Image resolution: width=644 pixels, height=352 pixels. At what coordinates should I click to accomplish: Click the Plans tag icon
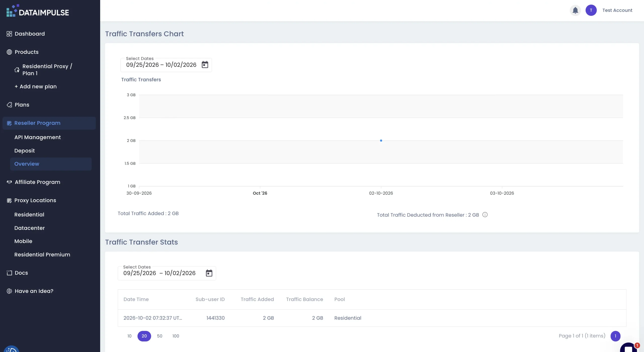tap(9, 105)
